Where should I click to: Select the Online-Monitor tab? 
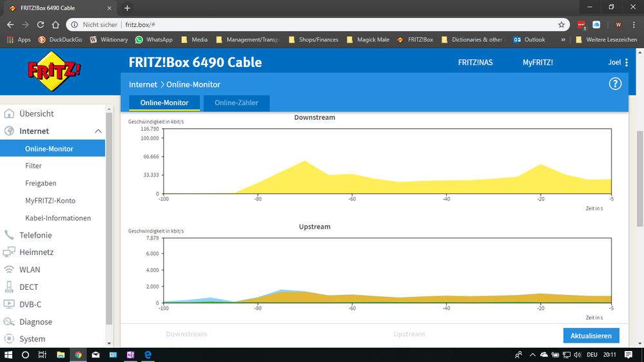(164, 102)
